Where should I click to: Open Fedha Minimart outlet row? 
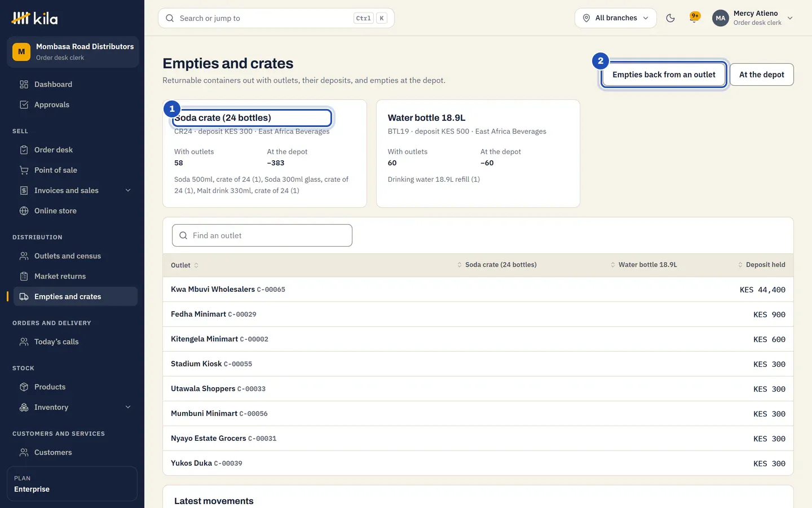(478, 314)
